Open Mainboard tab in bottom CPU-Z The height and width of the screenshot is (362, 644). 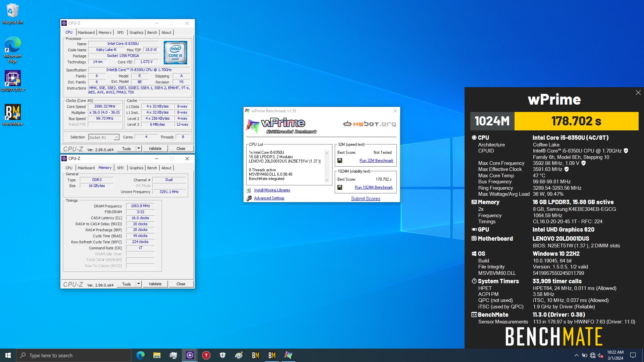[x=86, y=168]
